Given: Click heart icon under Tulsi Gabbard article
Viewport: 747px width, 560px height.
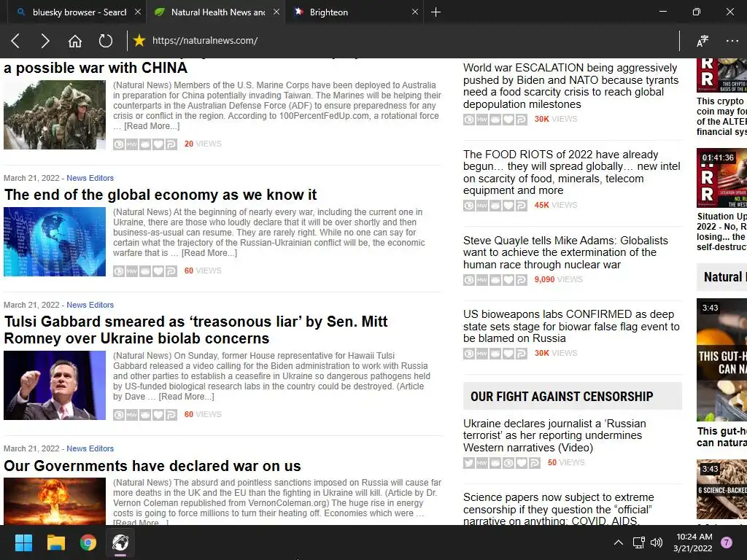Looking at the screenshot, I should click(x=158, y=415).
